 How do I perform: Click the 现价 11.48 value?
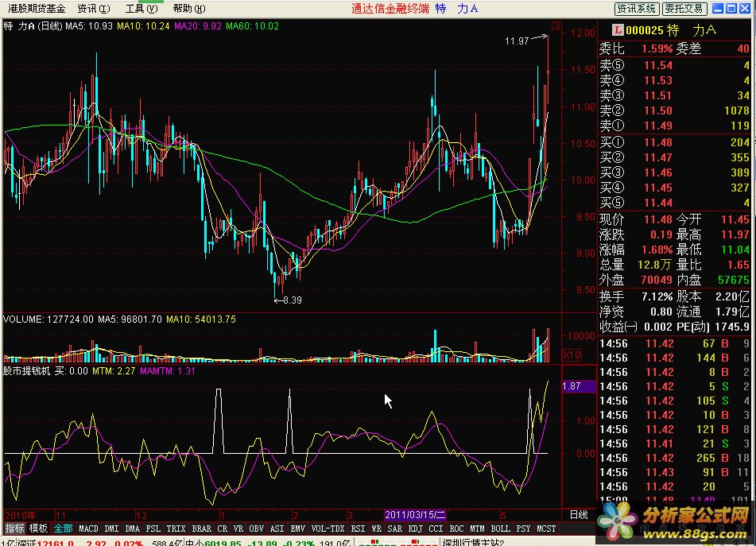[657, 219]
